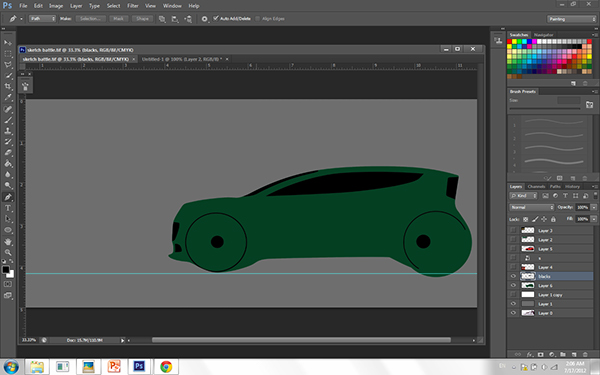Screen dimensions: 600x375
Task: Select the Crop tool
Action: coord(8,86)
